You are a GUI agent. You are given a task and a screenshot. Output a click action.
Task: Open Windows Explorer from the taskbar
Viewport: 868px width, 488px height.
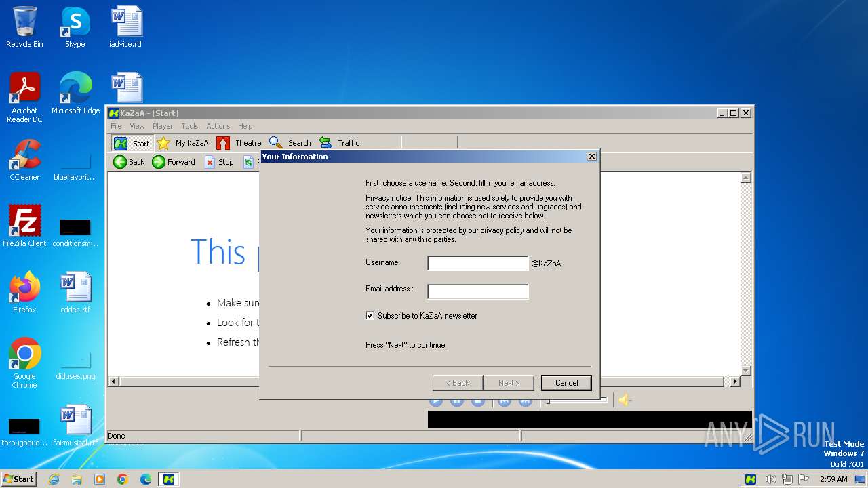point(77,479)
